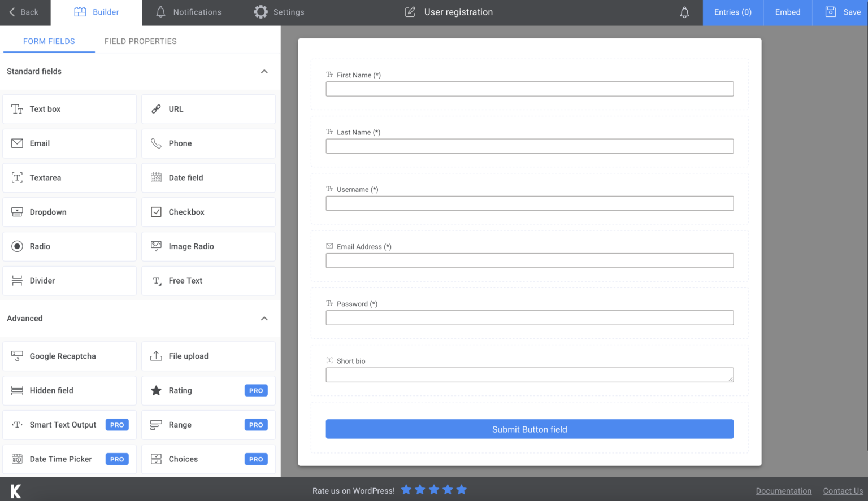Insert an Image Radio field

coord(208,247)
